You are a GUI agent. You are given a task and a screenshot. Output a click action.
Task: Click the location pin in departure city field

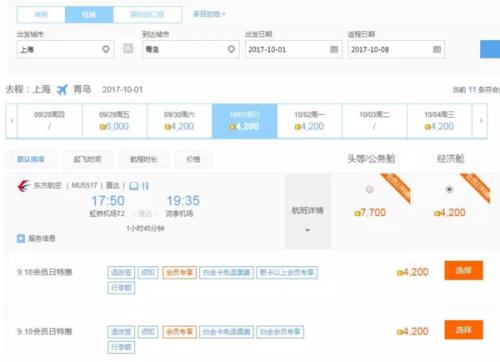[106, 49]
